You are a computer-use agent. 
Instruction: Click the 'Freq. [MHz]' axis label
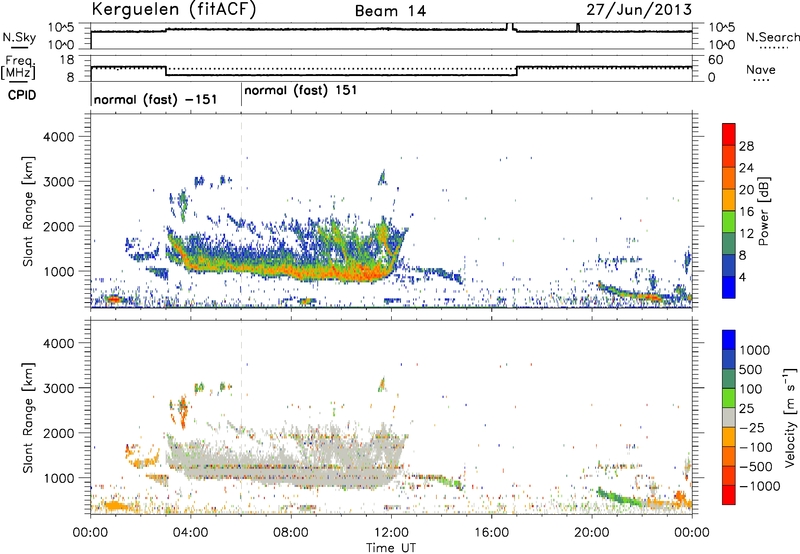(x=18, y=68)
